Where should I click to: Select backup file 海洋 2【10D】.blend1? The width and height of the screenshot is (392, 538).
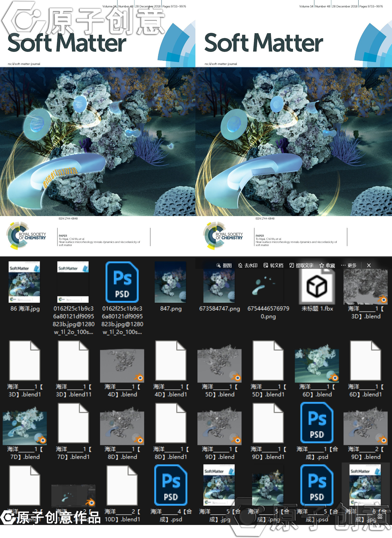coord(122,485)
